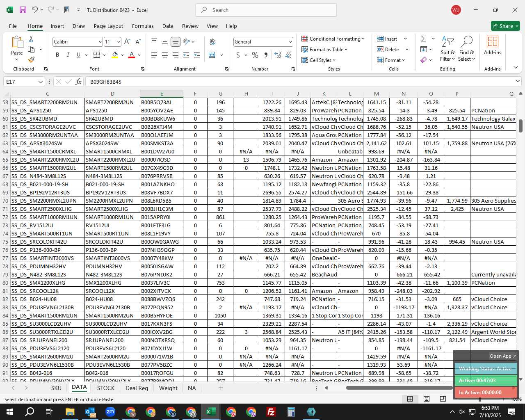Save the workbook with the Save icon
Screen dimensions: 525x420
[x=23, y=10]
